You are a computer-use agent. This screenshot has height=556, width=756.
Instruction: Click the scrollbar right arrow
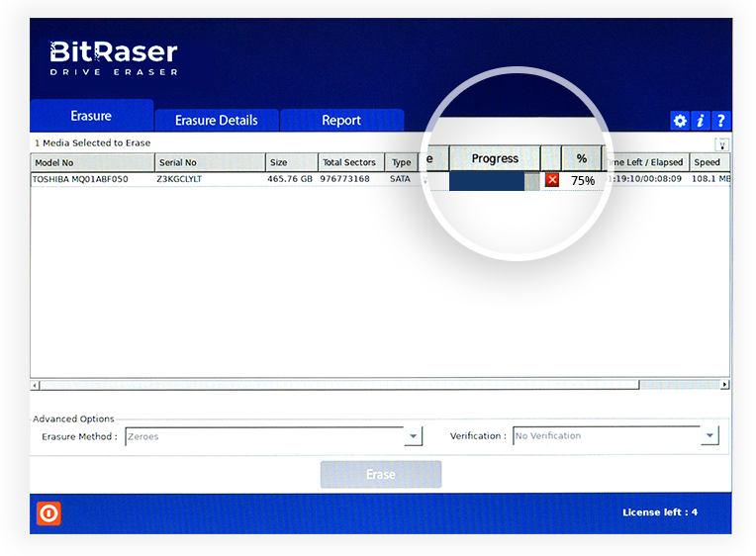(724, 384)
